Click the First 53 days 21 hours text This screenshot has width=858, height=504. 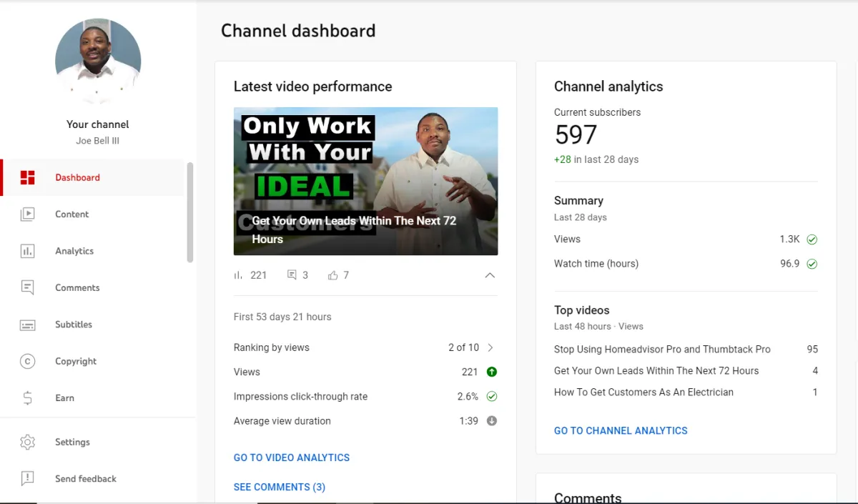[x=282, y=317]
